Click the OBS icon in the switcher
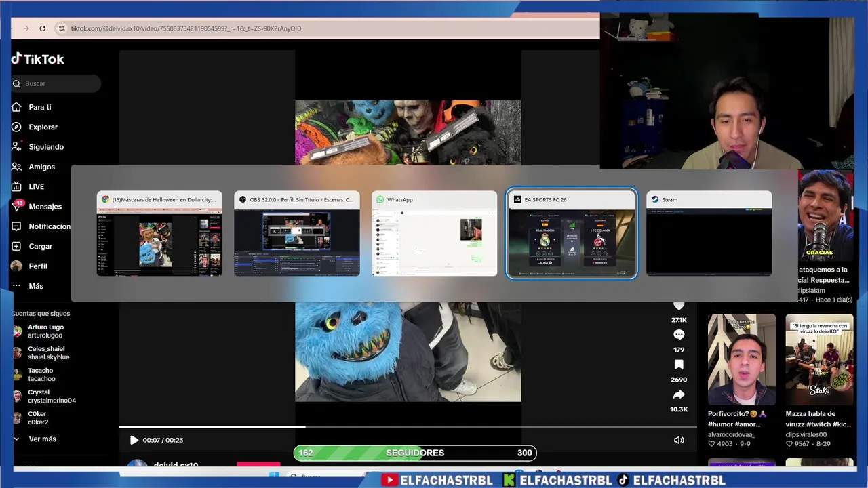Viewport: 868px width, 488px height. click(x=243, y=199)
